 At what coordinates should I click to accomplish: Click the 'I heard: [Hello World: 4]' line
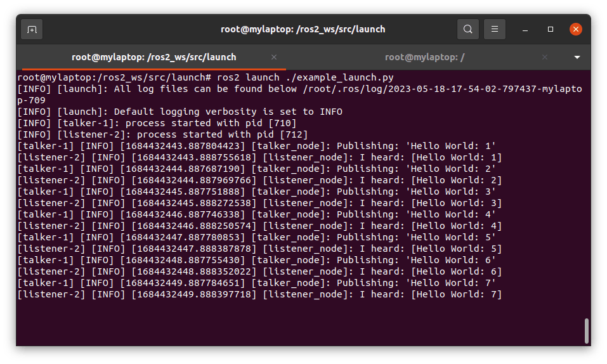259,226
